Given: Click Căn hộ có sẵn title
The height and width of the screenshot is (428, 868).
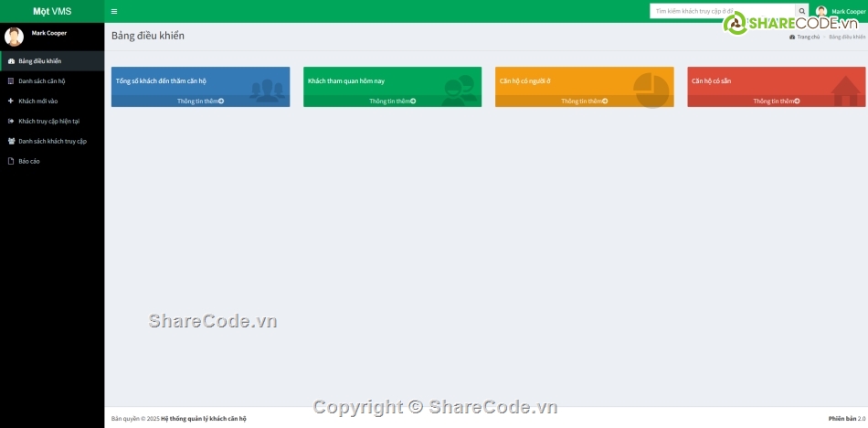Looking at the screenshot, I should pos(712,81).
